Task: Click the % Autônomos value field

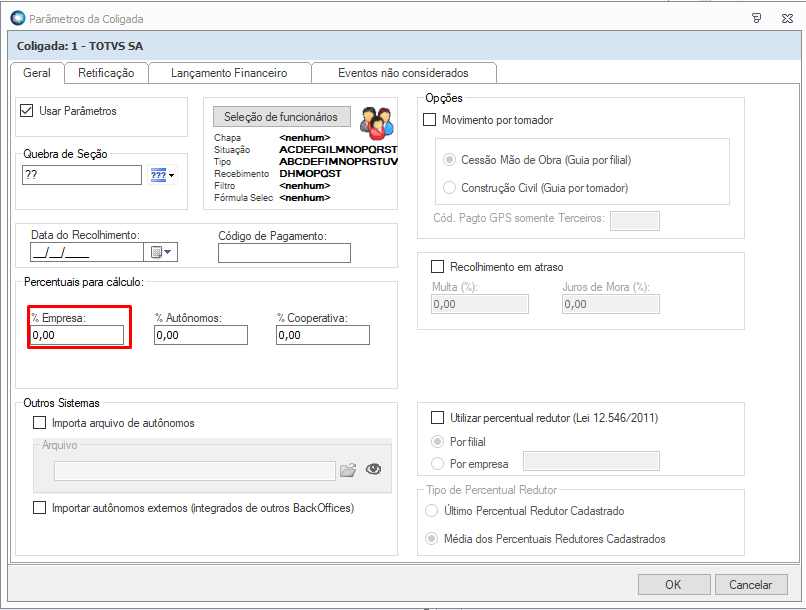Action: point(201,335)
